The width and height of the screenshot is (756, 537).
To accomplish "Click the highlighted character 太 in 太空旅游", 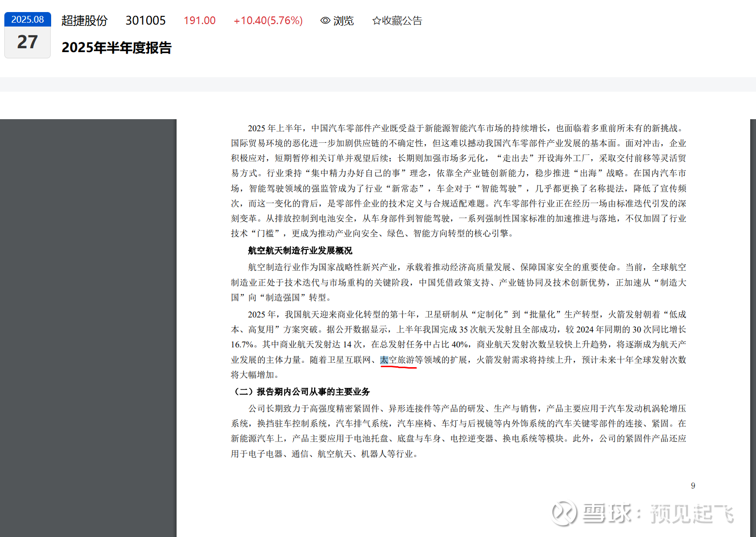I will (384, 360).
